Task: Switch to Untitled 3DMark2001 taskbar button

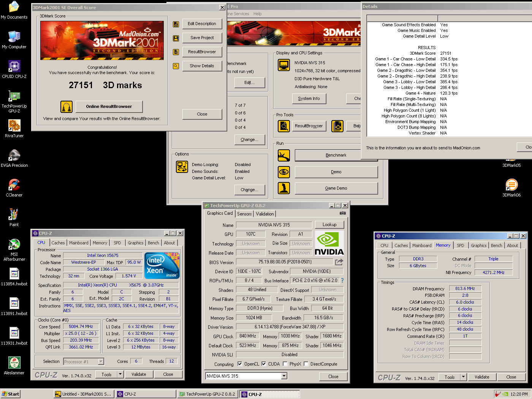Action: (83, 394)
